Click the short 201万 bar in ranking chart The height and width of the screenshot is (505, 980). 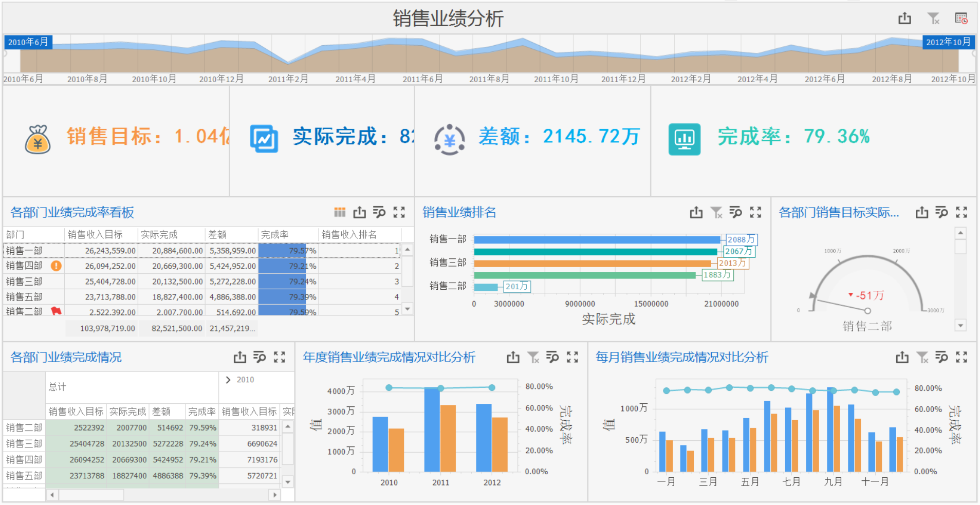pyautogui.click(x=486, y=287)
